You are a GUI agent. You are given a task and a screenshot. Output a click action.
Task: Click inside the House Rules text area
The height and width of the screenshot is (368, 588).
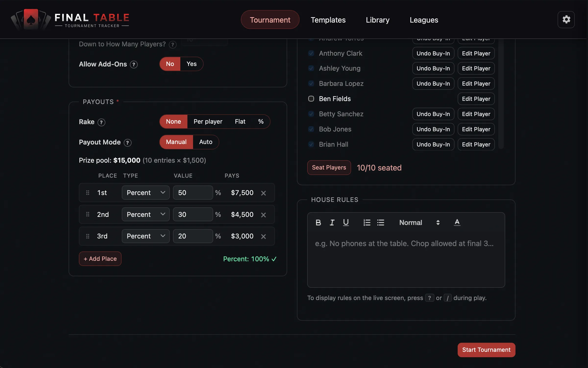[406, 260]
